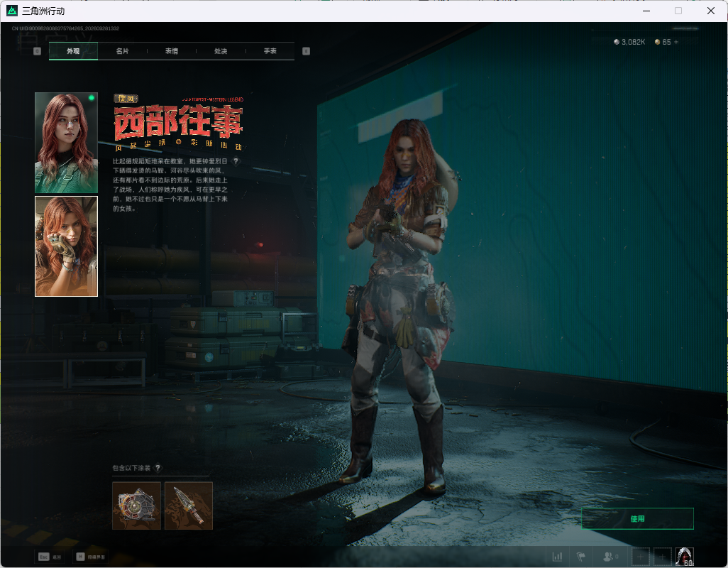Open the statistics bar-chart icon
The image size is (728, 568).
point(557,557)
